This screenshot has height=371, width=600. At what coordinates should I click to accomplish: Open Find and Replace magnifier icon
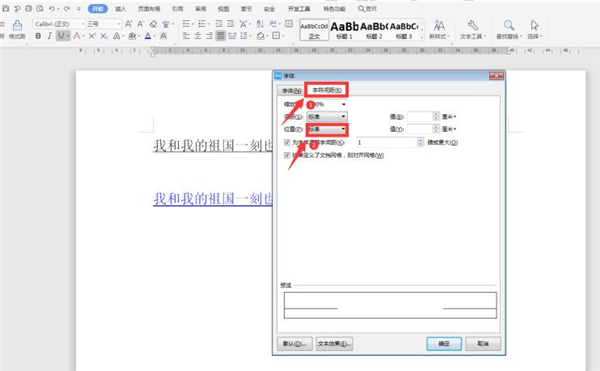click(509, 25)
